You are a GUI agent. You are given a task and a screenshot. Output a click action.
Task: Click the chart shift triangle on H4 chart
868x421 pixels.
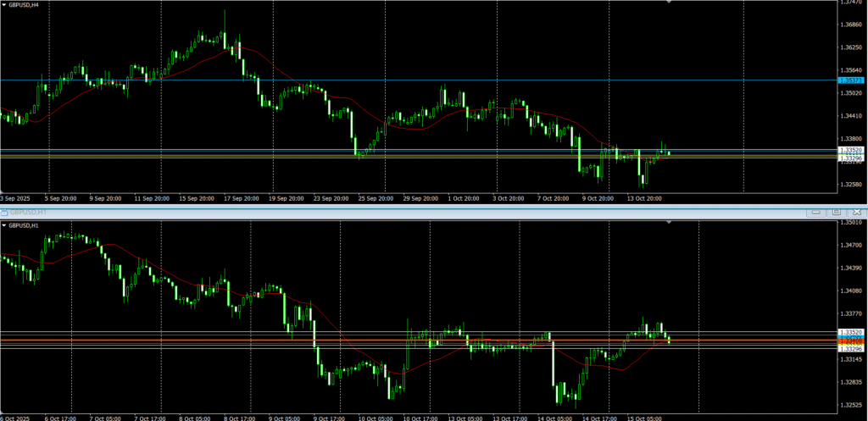click(x=670, y=3)
